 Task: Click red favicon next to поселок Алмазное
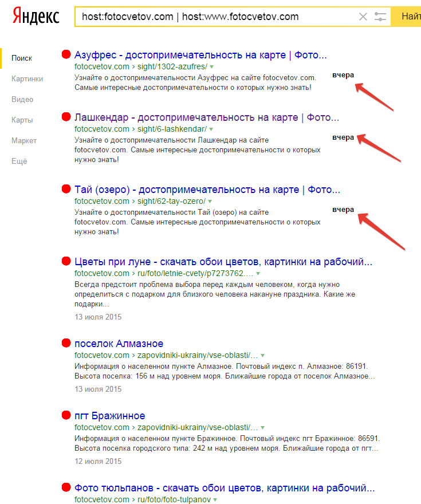pyautogui.click(x=66, y=343)
